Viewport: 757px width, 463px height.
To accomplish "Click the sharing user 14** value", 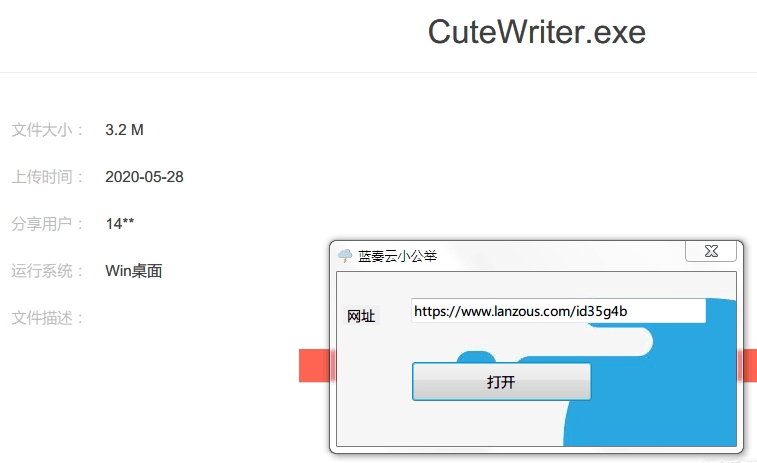I will tap(120, 224).
